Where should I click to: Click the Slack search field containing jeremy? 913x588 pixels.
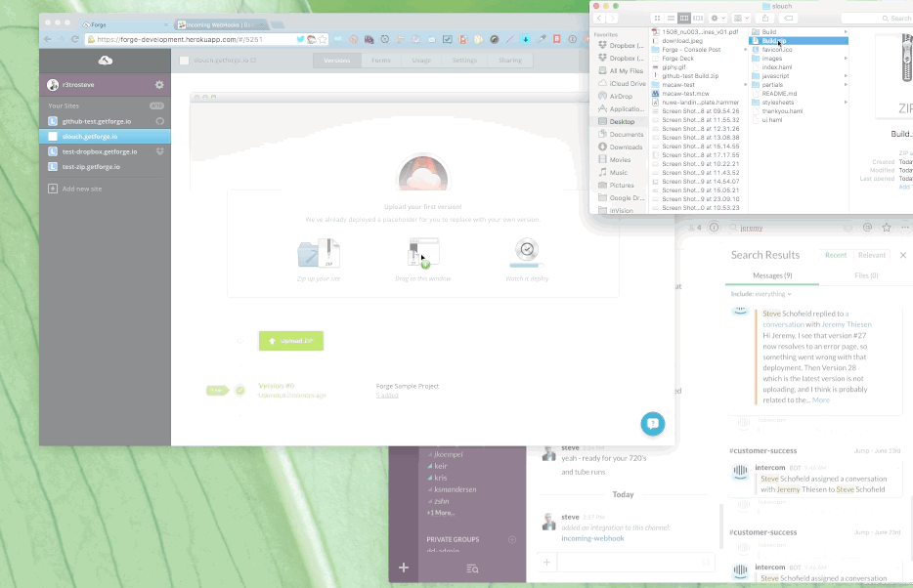coord(792,228)
